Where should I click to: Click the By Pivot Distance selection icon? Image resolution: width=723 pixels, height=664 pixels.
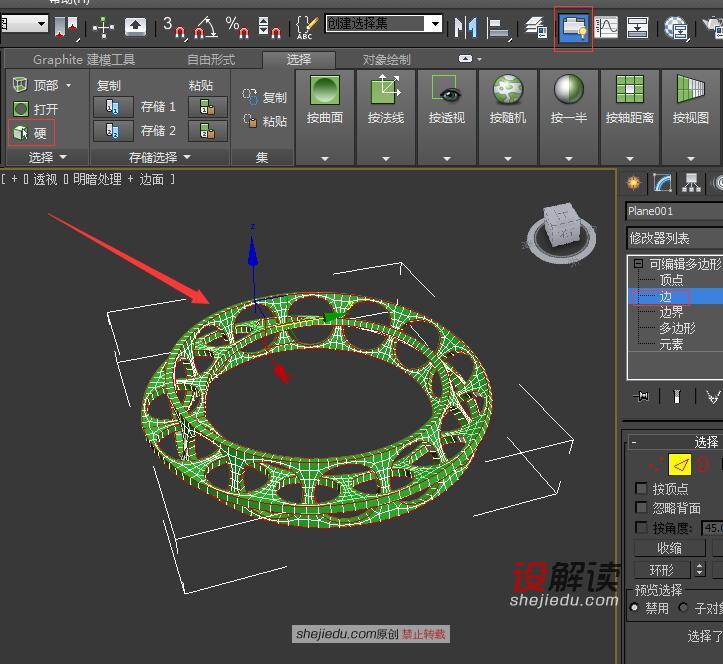(x=629, y=90)
